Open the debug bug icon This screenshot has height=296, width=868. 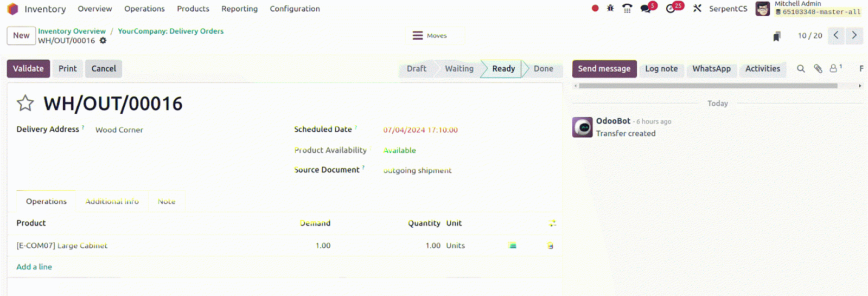[610, 8]
